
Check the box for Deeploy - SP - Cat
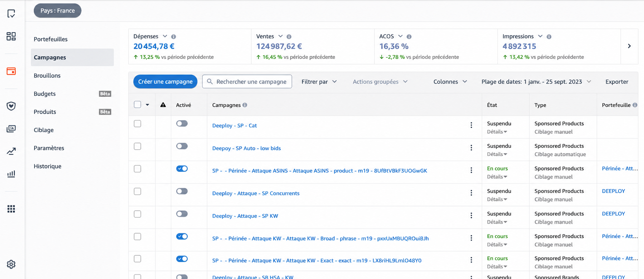(137, 124)
